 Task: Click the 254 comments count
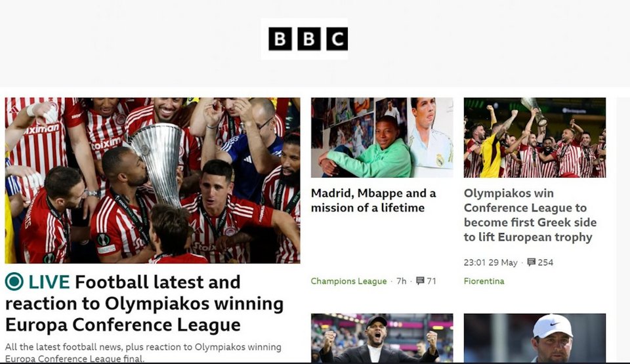[545, 262]
